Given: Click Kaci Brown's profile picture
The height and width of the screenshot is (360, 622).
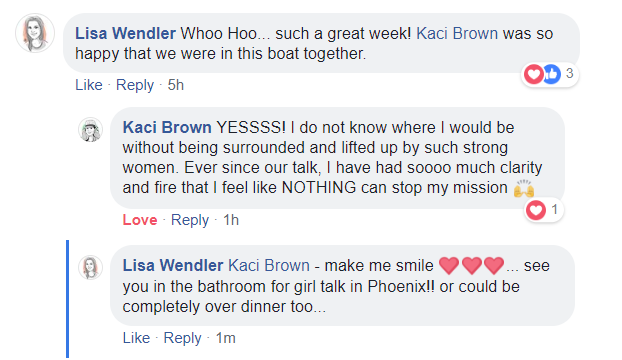Looking at the screenshot, I should click(90, 130).
